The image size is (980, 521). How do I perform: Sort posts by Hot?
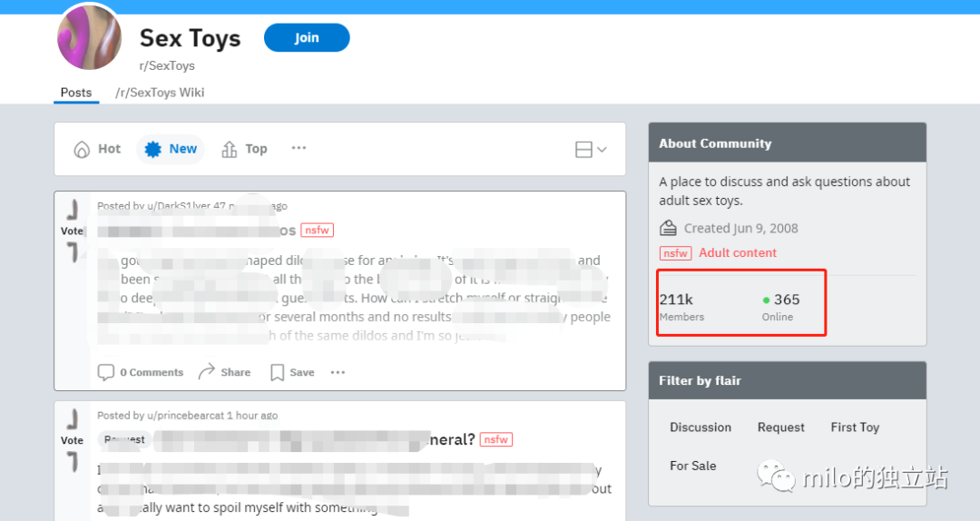coord(97,149)
